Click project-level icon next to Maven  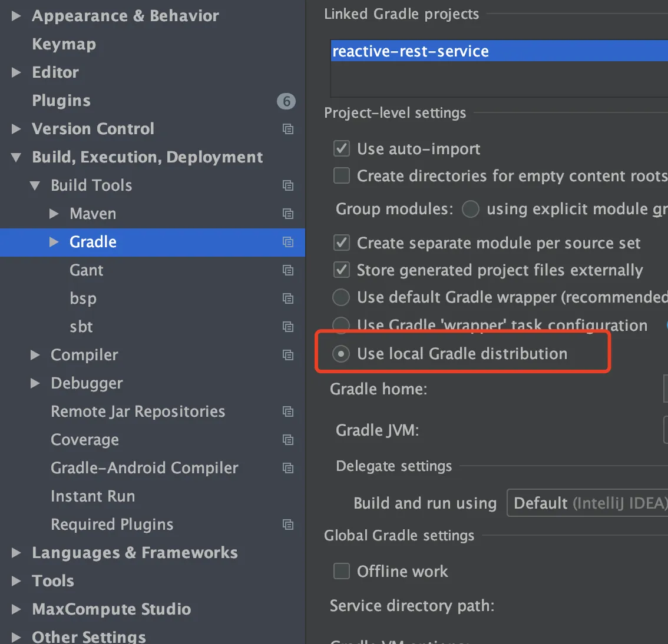click(x=288, y=214)
